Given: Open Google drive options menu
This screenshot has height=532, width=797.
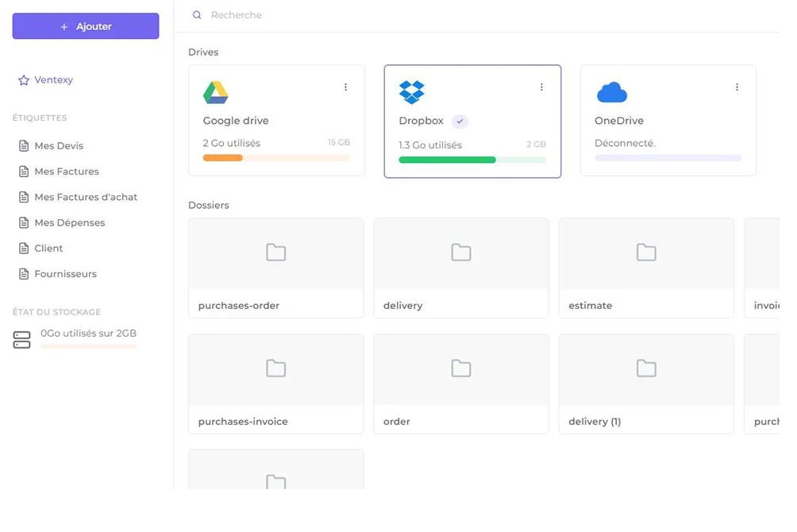Looking at the screenshot, I should [345, 87].
